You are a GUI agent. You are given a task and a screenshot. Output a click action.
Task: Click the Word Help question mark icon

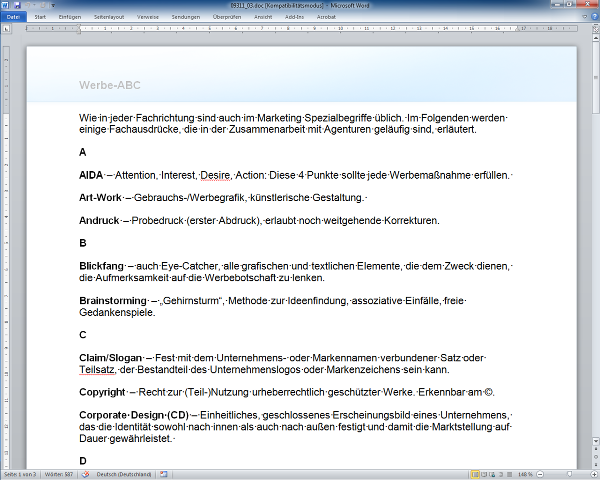coord(592,17)
